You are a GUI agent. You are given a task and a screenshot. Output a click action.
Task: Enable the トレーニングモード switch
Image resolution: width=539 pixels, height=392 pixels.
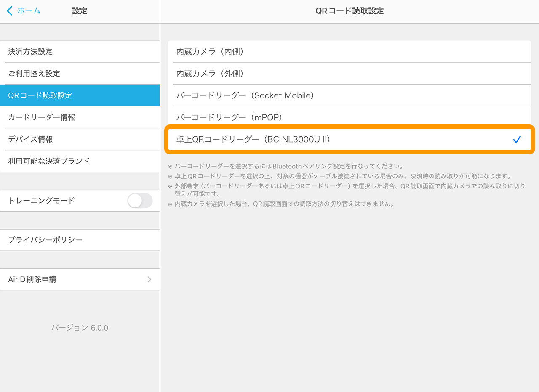[140, 201]
